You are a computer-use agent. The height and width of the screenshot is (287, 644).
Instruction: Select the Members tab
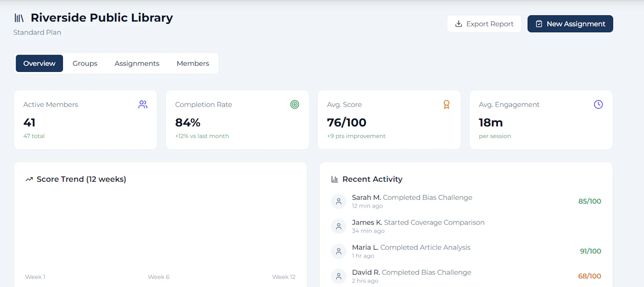(x=193, y=64)
